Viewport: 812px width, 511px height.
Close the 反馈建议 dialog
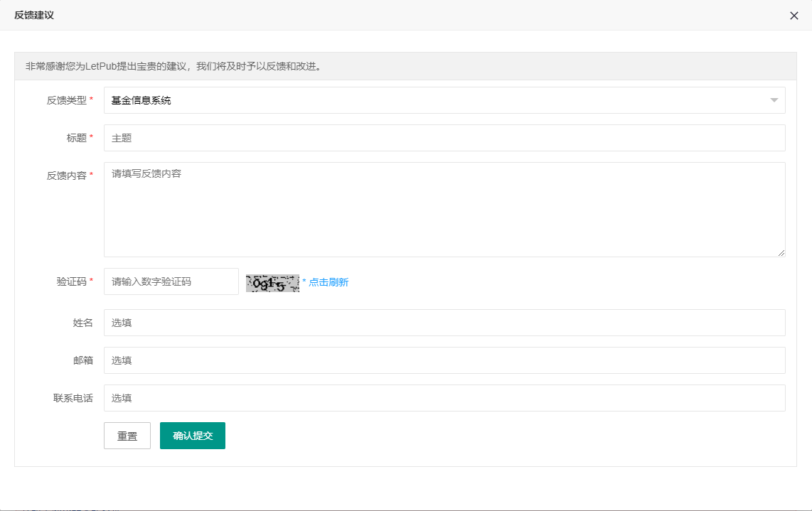tap(794, 16)
